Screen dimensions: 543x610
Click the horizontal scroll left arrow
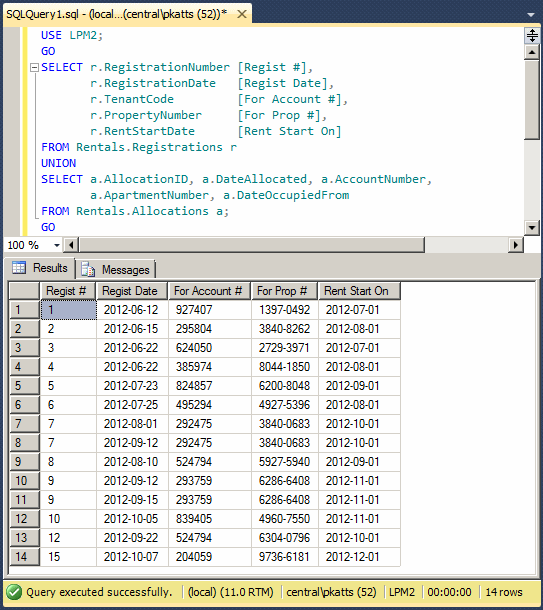point(71,245)
